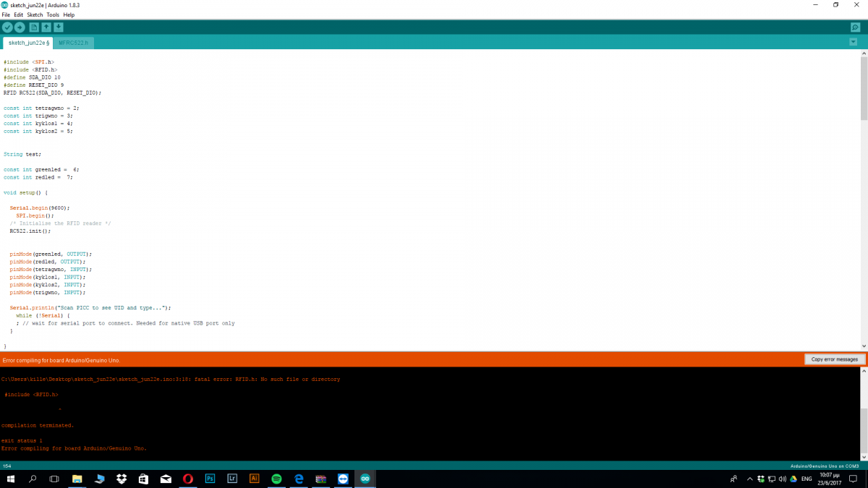Click the "#include <RFID.h>" code line

pos(30,69)
